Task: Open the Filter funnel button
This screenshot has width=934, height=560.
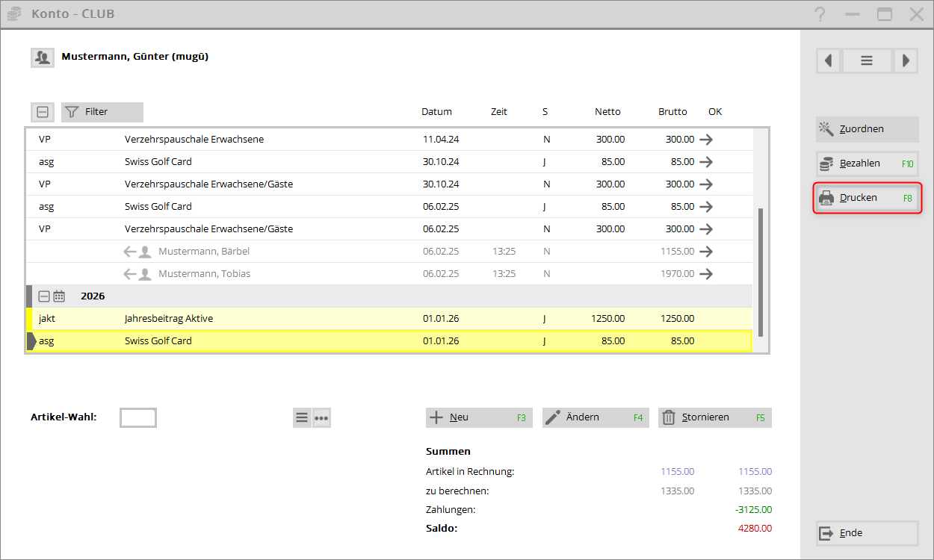Action: 102,112
